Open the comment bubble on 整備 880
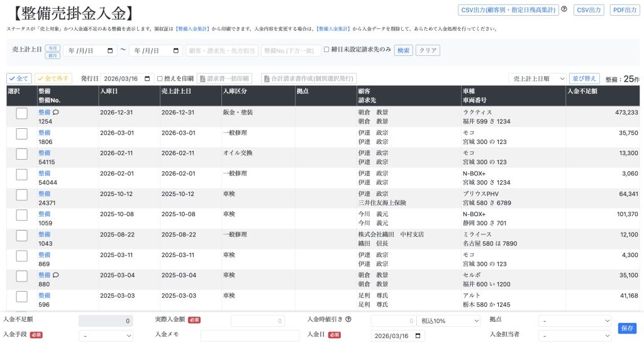 point(56,275)
